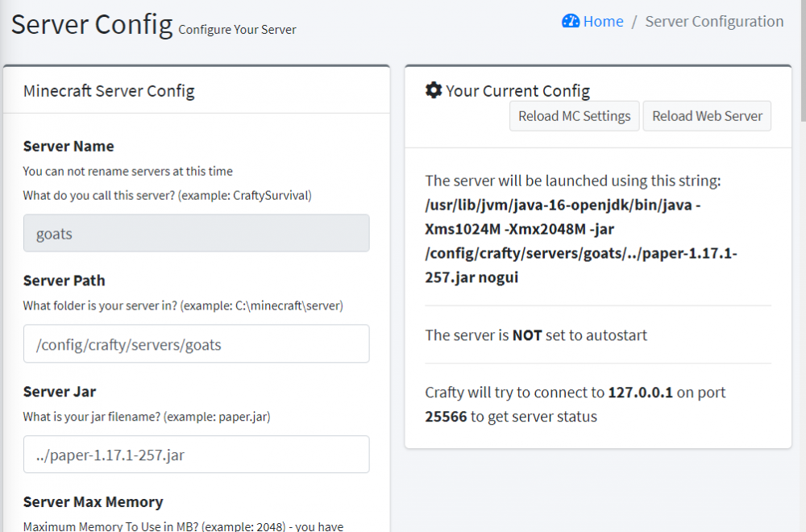Viewport: 806px width, 532px height.
Task: Focus the Server Jar filename input
Action: click(197, 455)
